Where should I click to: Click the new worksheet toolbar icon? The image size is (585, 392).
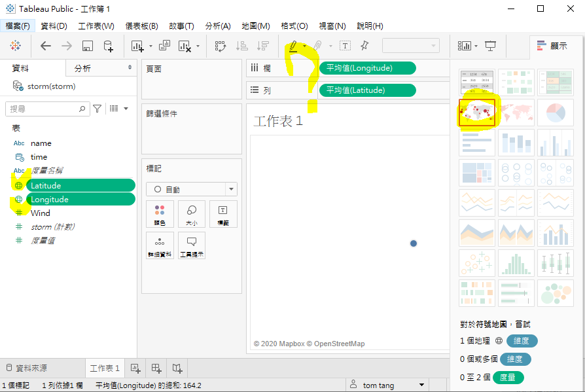click(137, 46)
